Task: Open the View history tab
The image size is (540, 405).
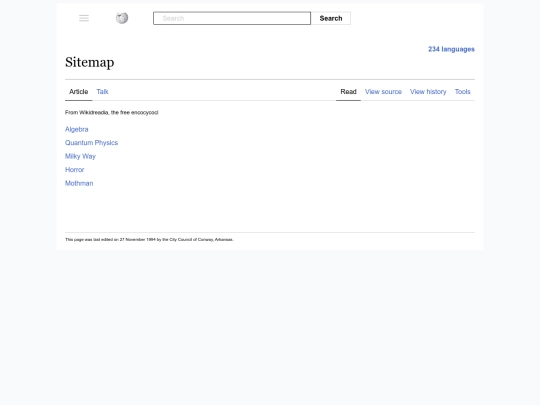Action: pyautogui.click(x=428, y=92)
